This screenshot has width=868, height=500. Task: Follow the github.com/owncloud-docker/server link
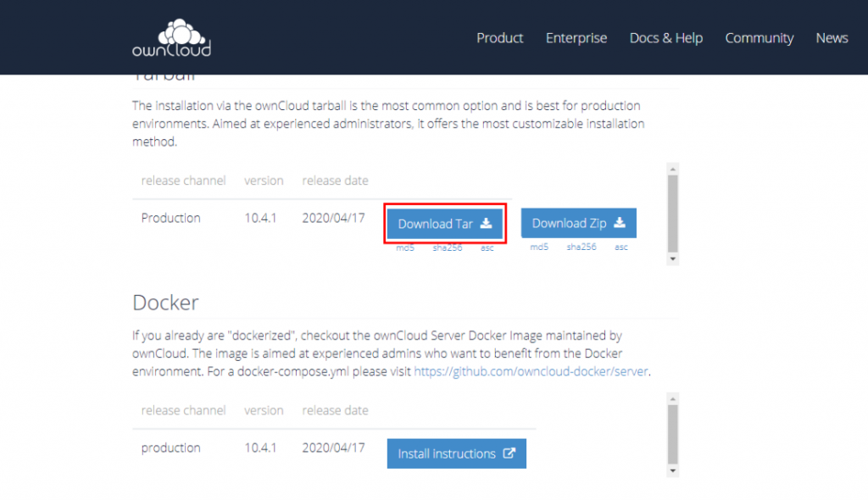point(531,371)
